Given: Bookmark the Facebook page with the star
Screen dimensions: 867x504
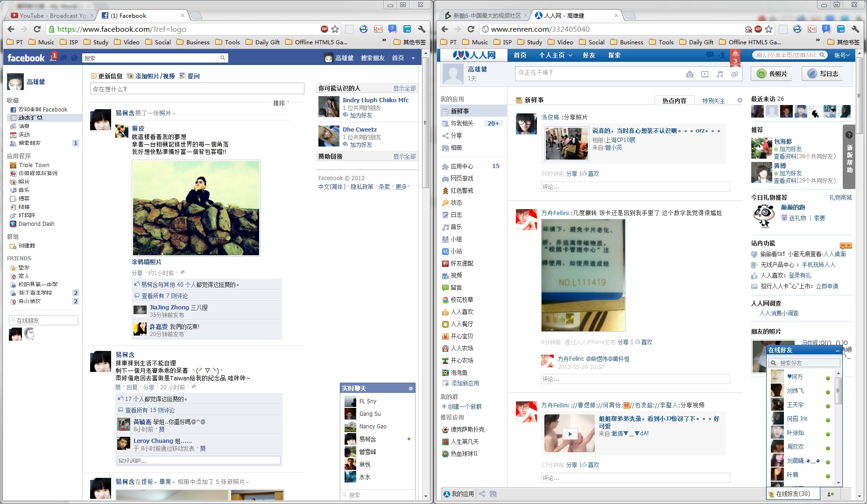Looking at the screenshot, I should pyautogui.click(x=335, y=29).
